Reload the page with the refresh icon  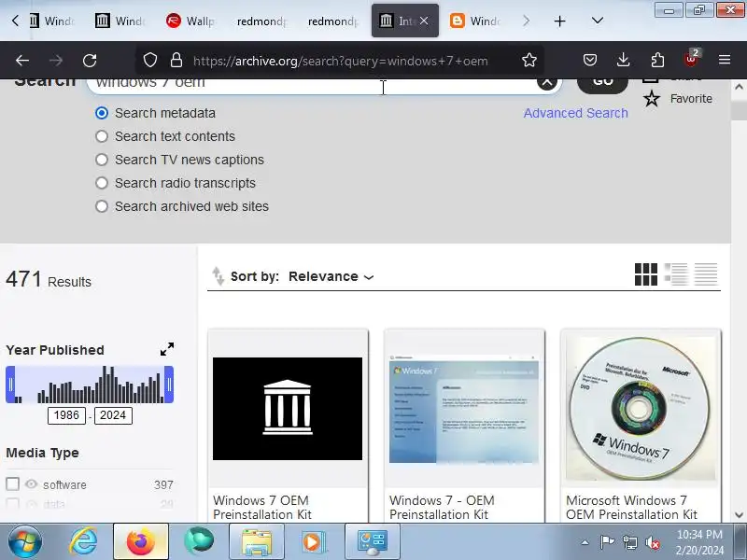[x=90, y=61]
